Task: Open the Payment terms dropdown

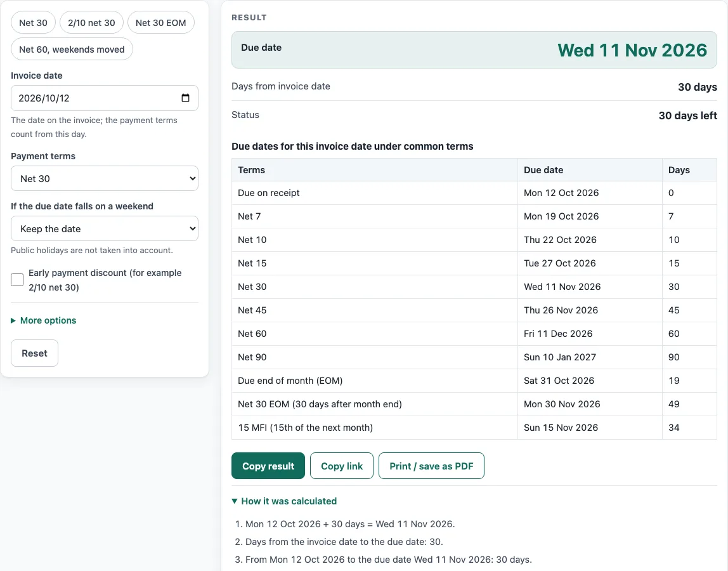Action: (x=105, y=178)
